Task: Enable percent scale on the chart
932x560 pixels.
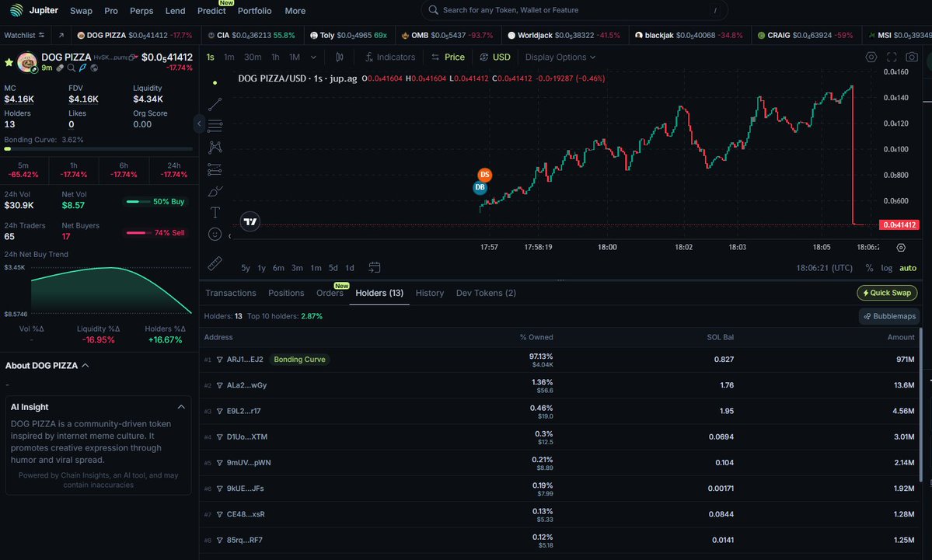Action: [x=869, y=267]
